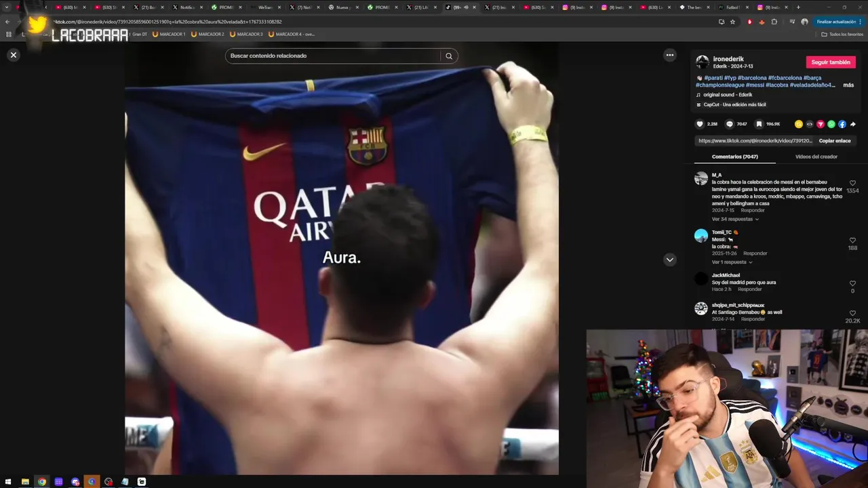This screenshot has width=868, height=488.
Task: Open more share options arrow
Action: tap(853, 124)
